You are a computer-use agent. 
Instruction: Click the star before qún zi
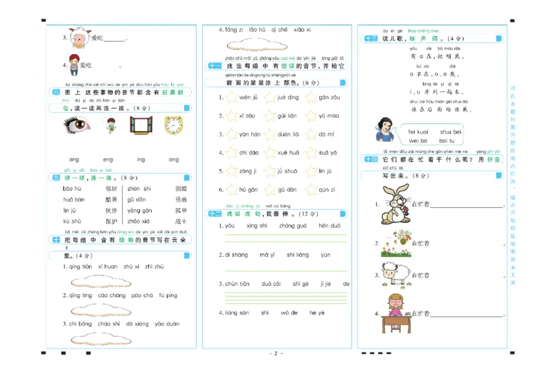click(311, 190)
